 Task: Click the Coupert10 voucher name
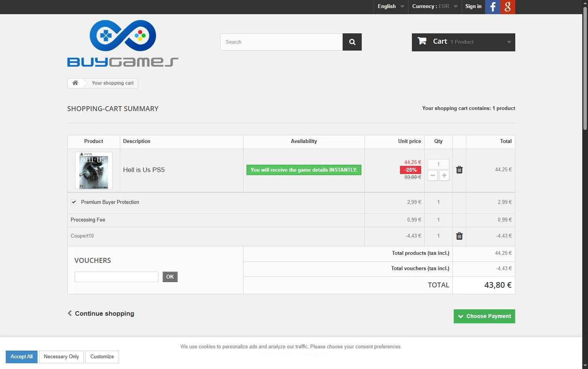point(82,236)
